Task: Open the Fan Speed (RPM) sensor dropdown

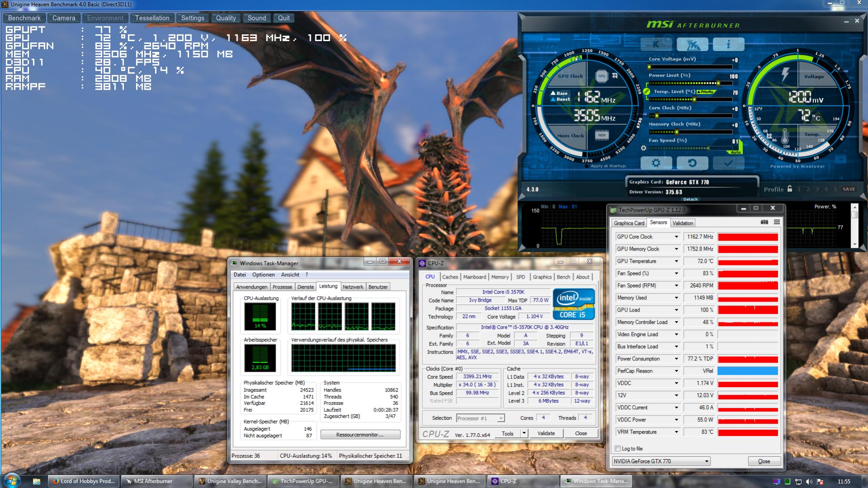Action: (677, 286)
